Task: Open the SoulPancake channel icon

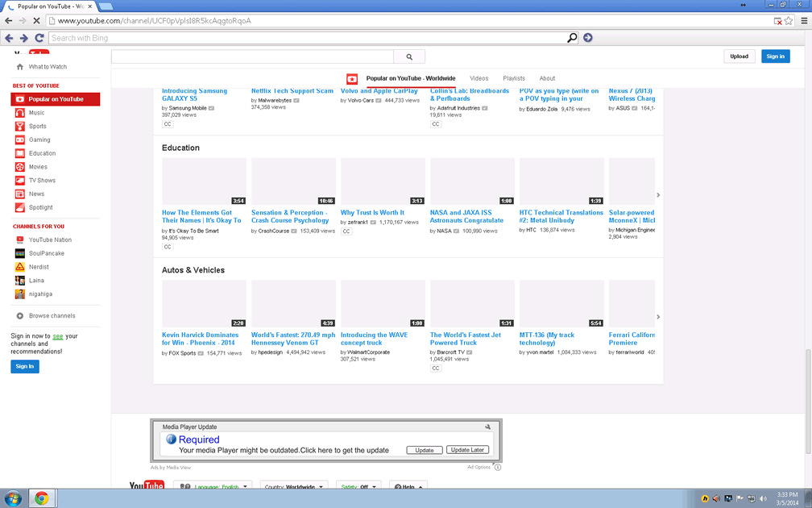Action: click(x=20, y=253)
